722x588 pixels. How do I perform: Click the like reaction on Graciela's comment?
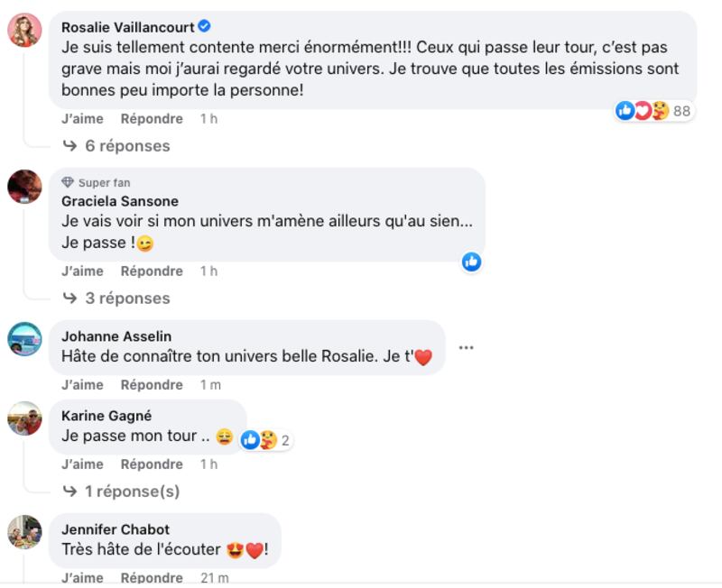[x=471, y=262]
